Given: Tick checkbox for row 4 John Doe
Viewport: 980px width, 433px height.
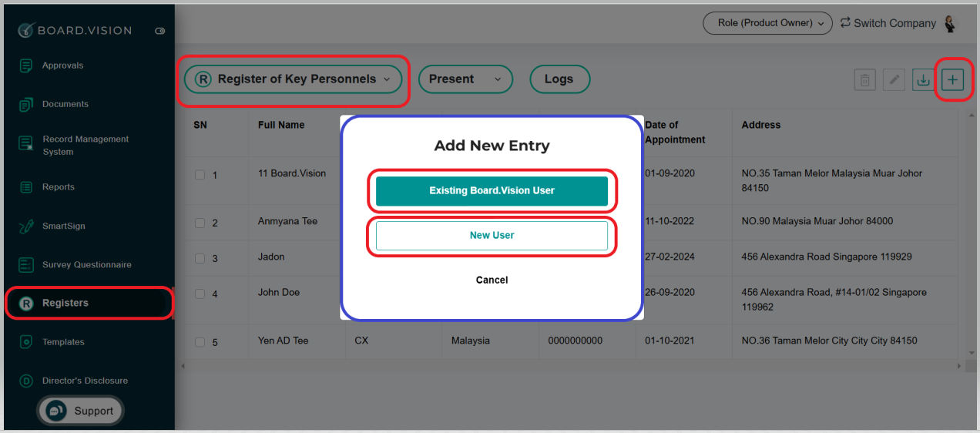Looking at the screenshot, I should [x=200, y=294].
